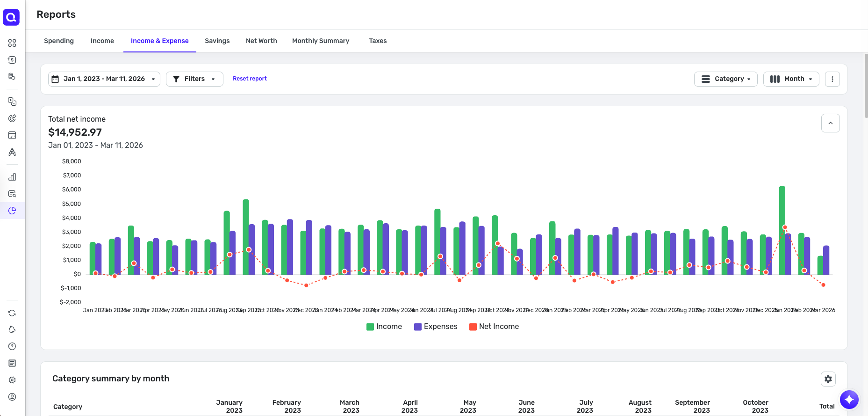Switch to the Monthly Summary tab
This screenshot has width=868, height=416.
click(321, 41)
